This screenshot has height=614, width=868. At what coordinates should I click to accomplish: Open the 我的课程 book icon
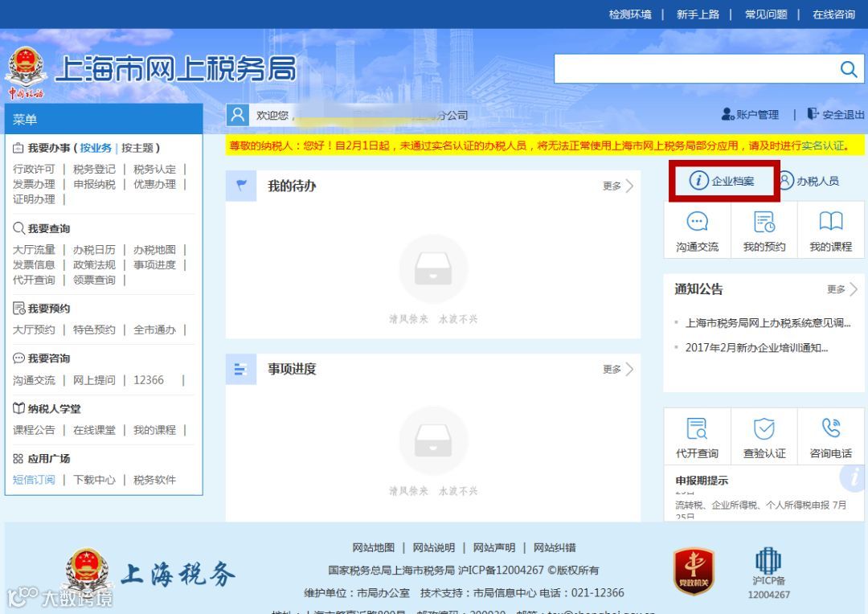(831, 221)
